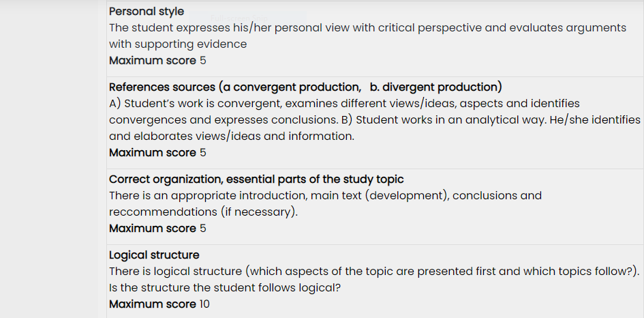Click the Personal style criterion heading
Screen dimensions: 644x318
[147, 12]
